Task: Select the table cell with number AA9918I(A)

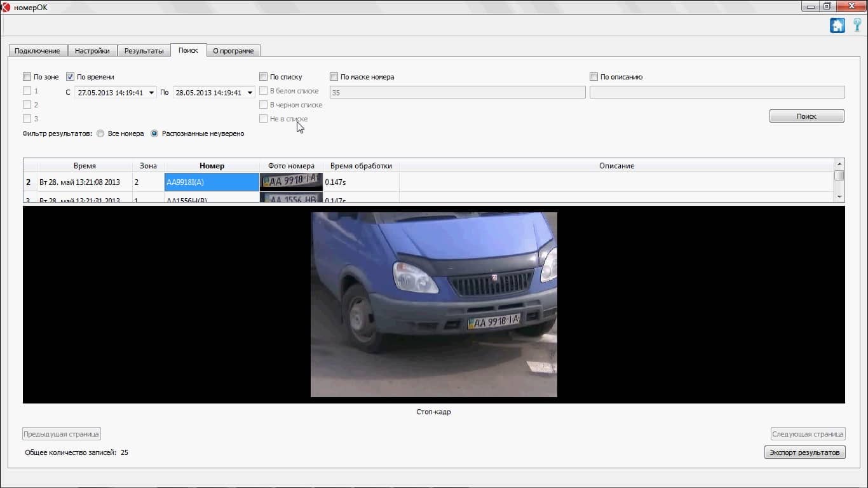Action: pos(212,182)
